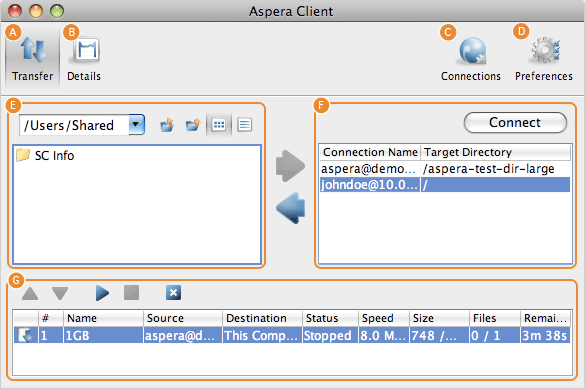The image size is (585, 389).
Task: Click the download left arrow
Action: click(290, 208)
